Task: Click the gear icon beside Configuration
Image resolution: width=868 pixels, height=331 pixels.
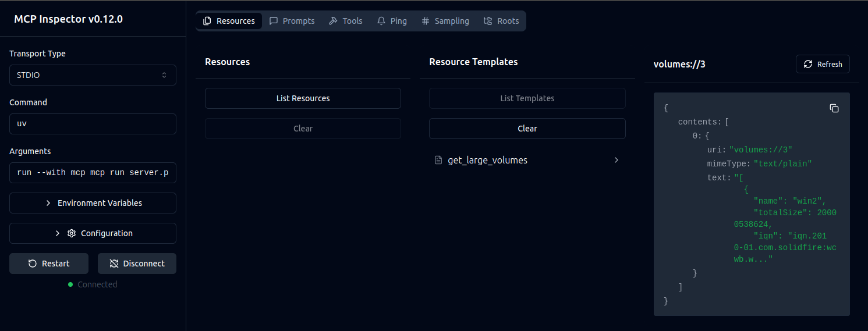Action: coord(72,233)
